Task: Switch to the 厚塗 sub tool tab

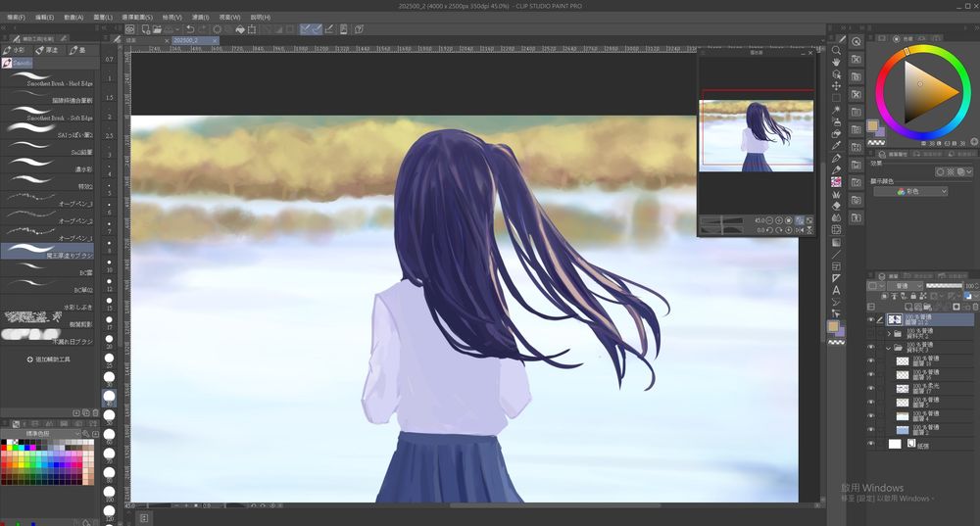Action: (x=47, y=50)
